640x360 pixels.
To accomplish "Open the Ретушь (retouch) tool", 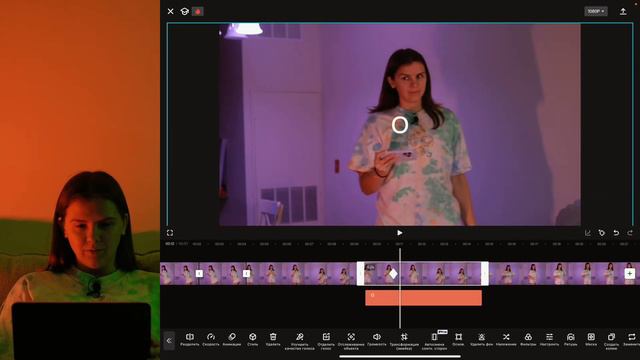I will coord(571,340).
